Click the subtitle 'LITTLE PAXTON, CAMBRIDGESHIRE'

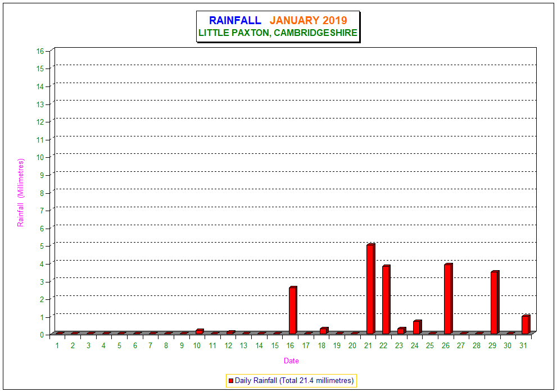point(278,33)
